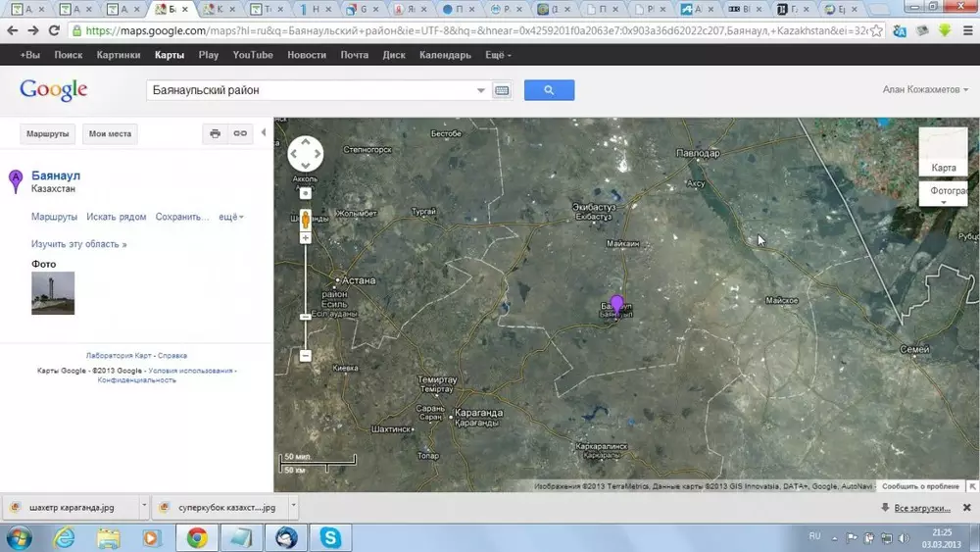Click the Маршруты button
The image size is (980, 552).
(48, 133)
